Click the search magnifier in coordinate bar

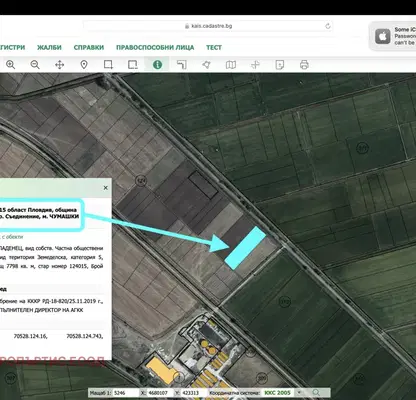pos(316,393)
